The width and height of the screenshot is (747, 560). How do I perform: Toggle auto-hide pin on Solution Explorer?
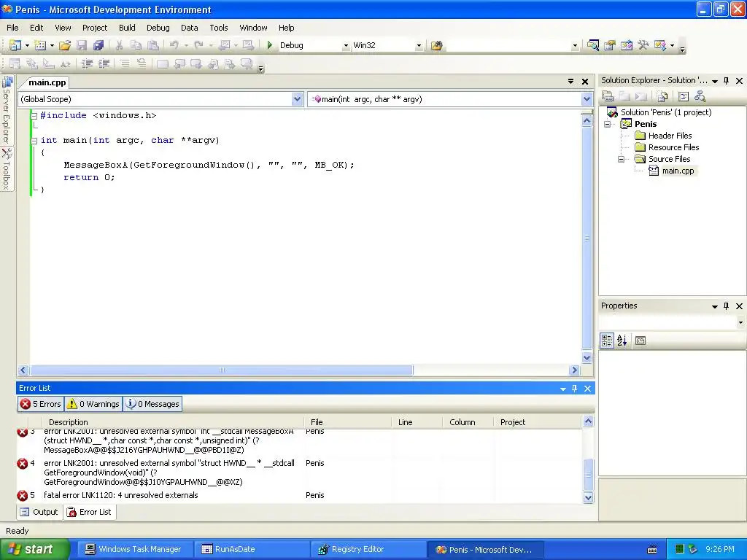[x=726, y=81]
